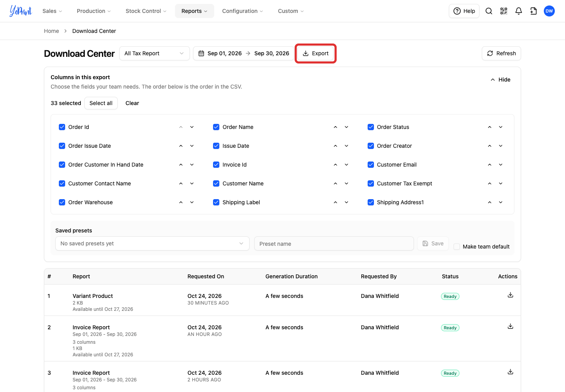The height and width of the screenshot is (392, 565).
Task: Click the DW user avatar
Action: 549,11
